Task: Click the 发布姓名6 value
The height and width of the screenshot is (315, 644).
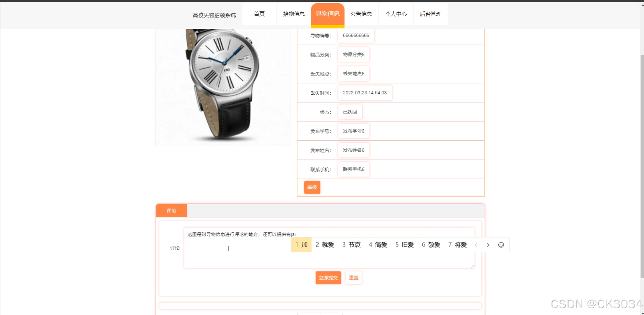Action: pyautogui.click(x=353, y=150)
